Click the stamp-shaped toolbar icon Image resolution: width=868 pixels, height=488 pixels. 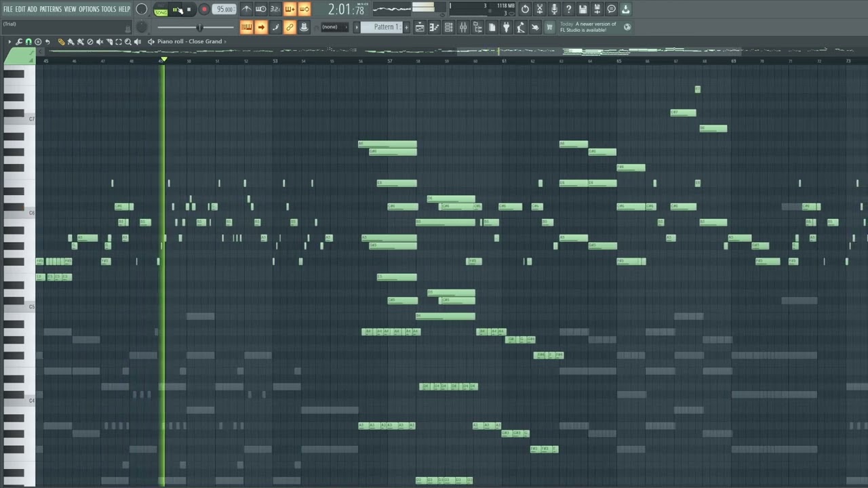click(x=304, y=27)
